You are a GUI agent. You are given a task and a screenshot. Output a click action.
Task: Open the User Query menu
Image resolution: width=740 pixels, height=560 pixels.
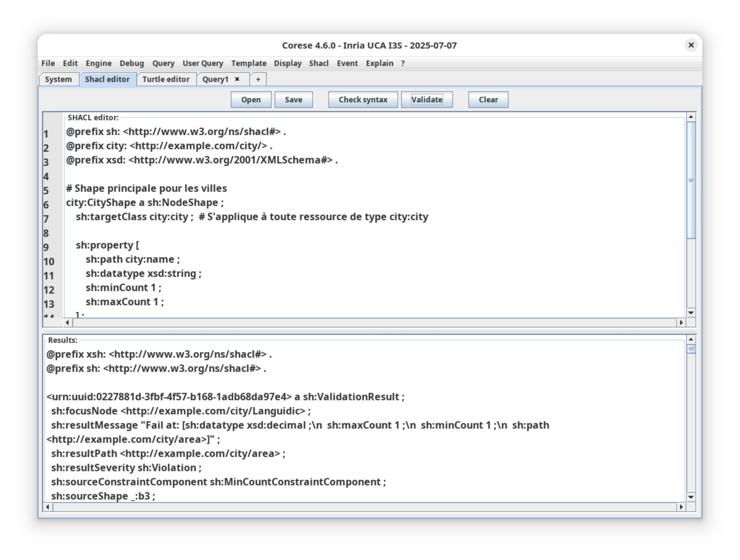(203, 63)
